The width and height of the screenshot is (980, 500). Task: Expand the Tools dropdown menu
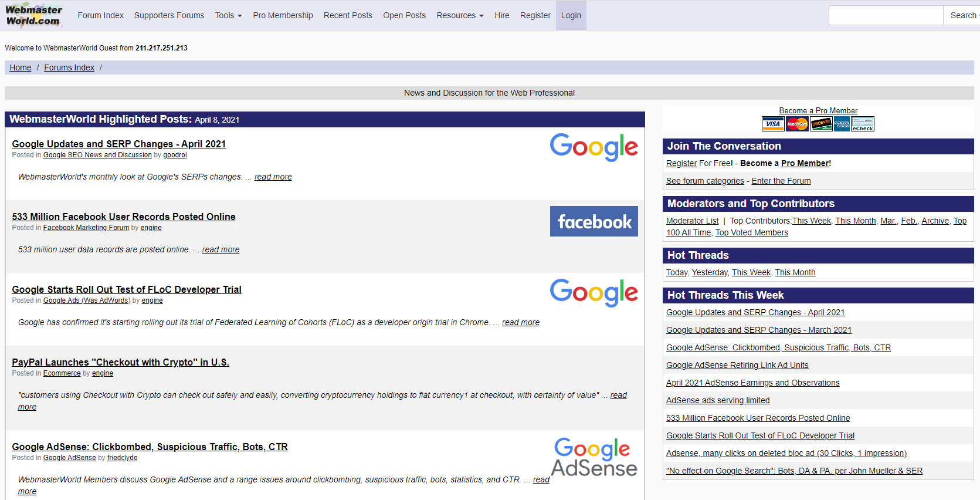point(228,15)
